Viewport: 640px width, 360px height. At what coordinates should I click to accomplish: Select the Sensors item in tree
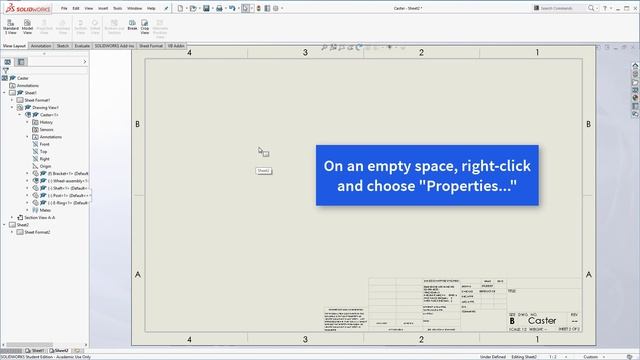tap(46, 130)
